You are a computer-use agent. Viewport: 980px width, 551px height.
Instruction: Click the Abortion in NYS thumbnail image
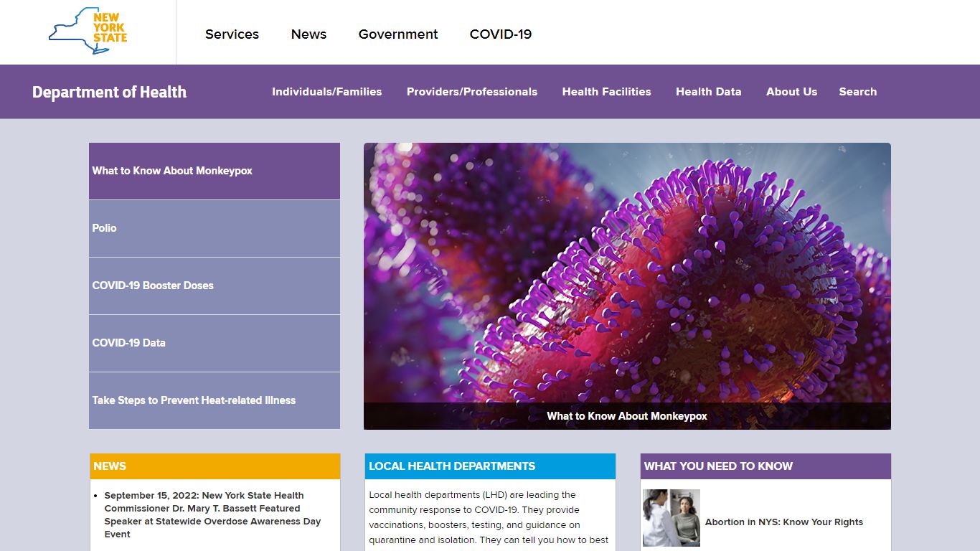[671, 518]
